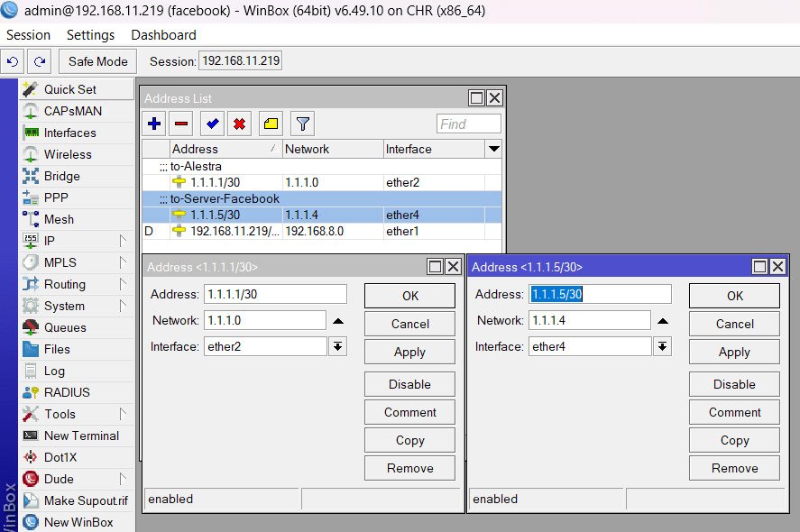The width and height of the screenshot is (800, 532).
Task: Open Interface dropdown showing ether2
Action: pyautogui.click(x=337, y=346)
